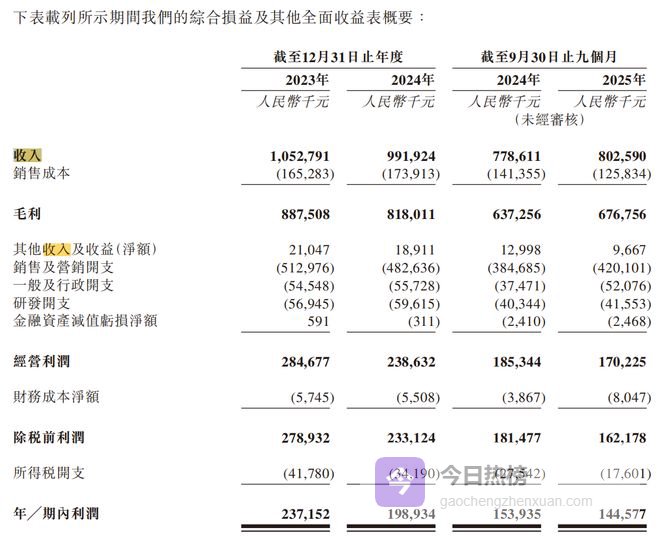This screenshot has height=542, width=660.
Task: Click the 所得稅開支 row label
Action: click(48, 473)
